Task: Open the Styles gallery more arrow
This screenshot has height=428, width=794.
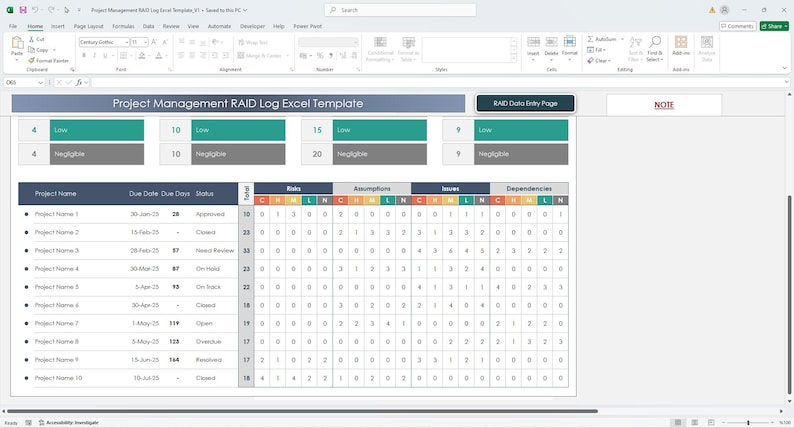Action: (513, 59)
